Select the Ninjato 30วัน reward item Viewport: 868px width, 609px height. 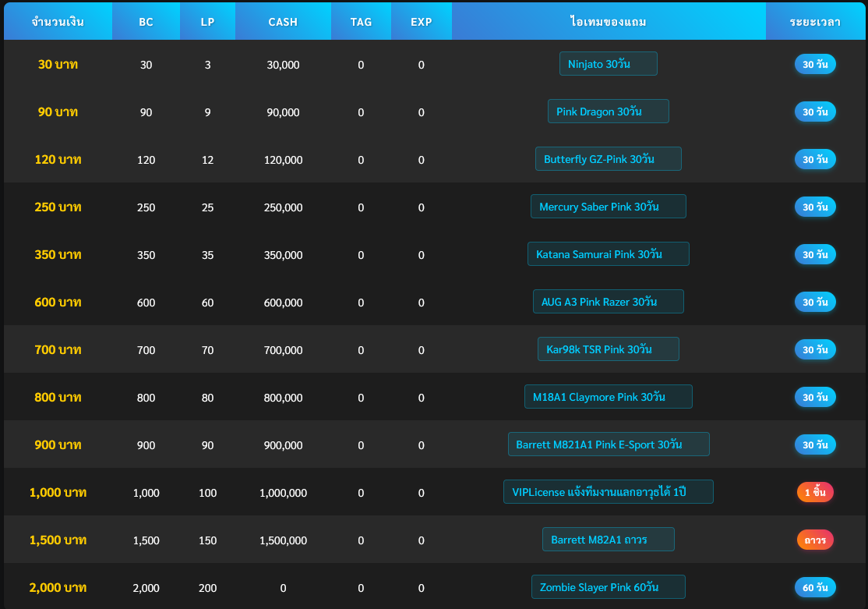609,63
